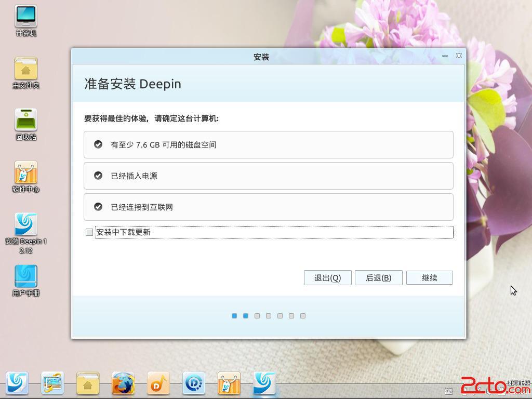Select the 用户手册 user manual desktop icon
The width and height of the screenshot is (532, 399).
click(26, 281)
